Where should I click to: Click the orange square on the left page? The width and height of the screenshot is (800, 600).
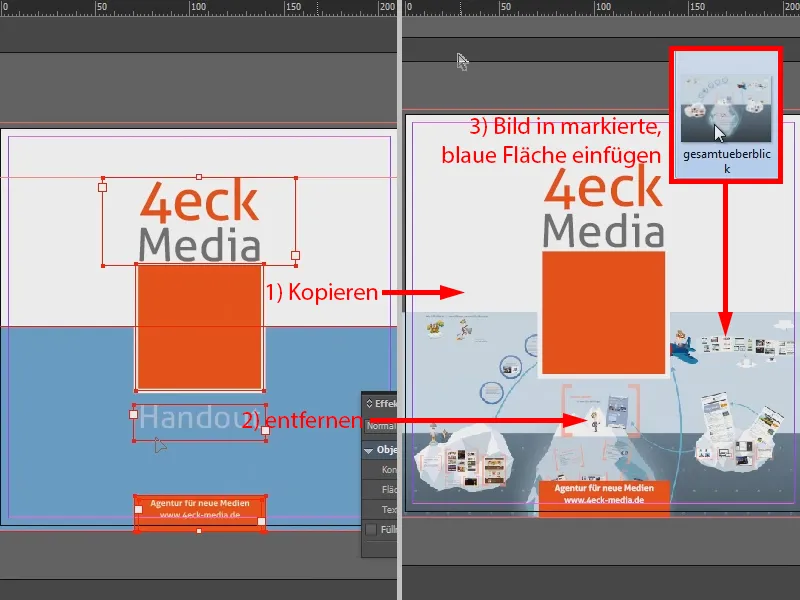[199, 325]
